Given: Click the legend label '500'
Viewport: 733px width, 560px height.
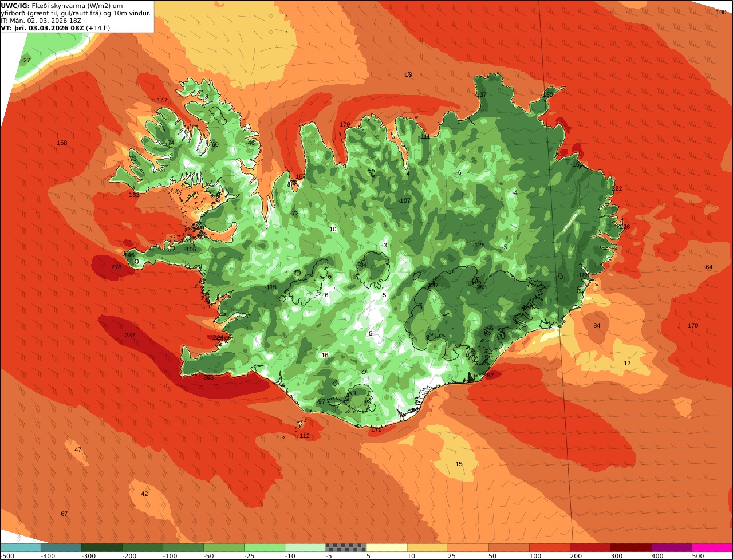Looking at the screenshot, I should coord(697,556).
